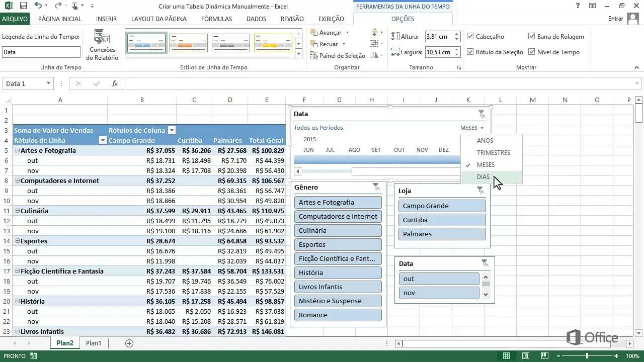Clear filter on Loja slicer

[480, 191]
